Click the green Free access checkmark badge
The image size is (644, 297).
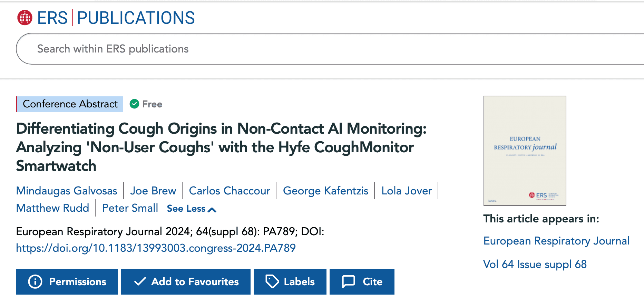134,104
